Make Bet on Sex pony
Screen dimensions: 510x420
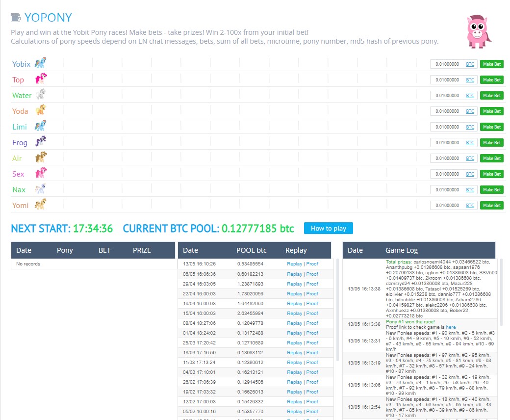click(x=491, y=174)
